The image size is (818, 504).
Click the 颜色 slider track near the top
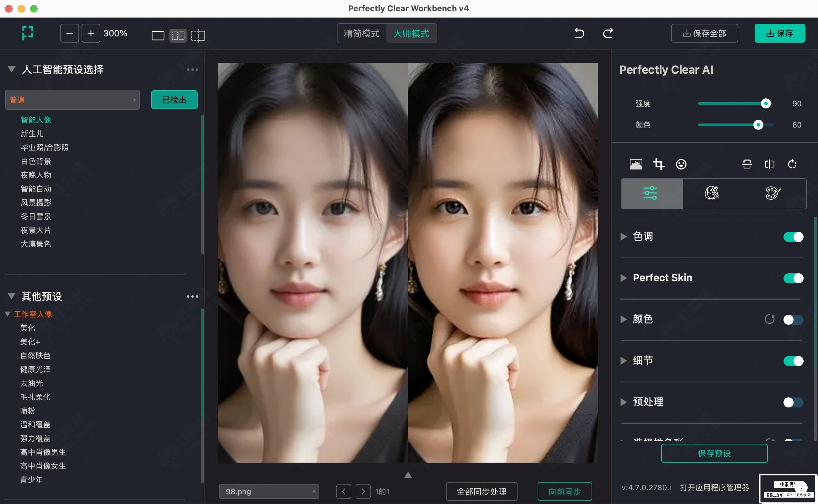point(736,125)
